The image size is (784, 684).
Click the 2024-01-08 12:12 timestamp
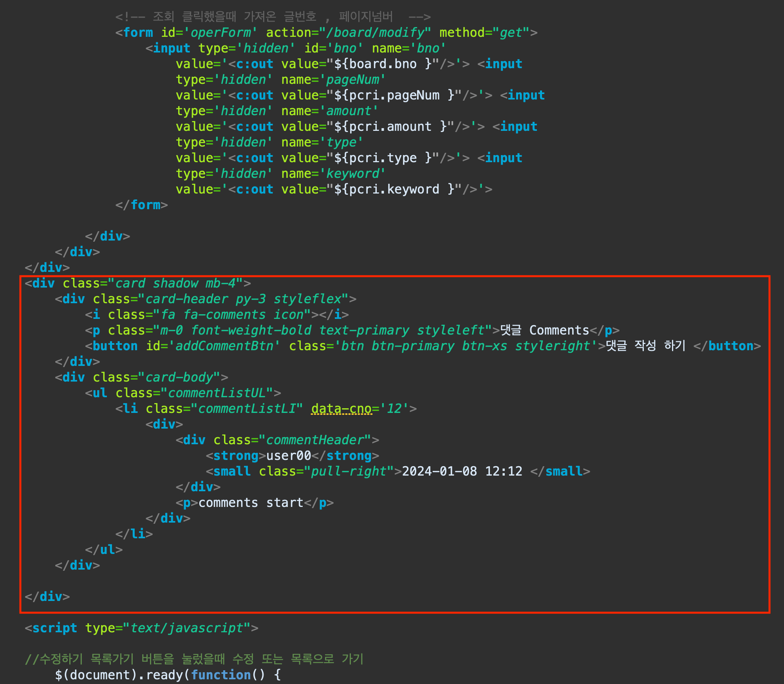click(462, 471)
